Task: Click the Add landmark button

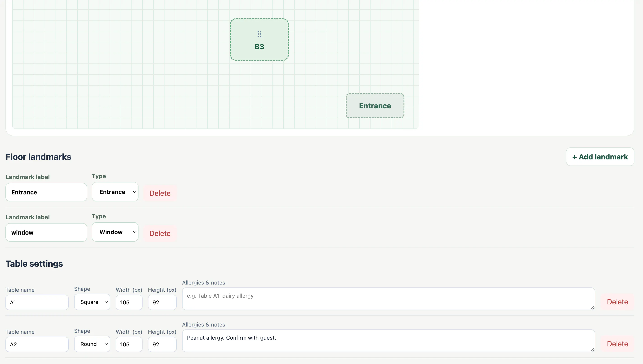Action: (x=600, y=157)
